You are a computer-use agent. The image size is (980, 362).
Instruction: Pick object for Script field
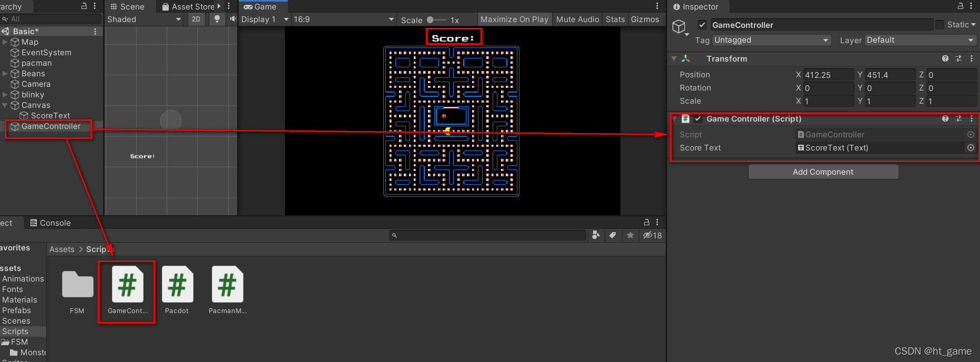(971, 135)
